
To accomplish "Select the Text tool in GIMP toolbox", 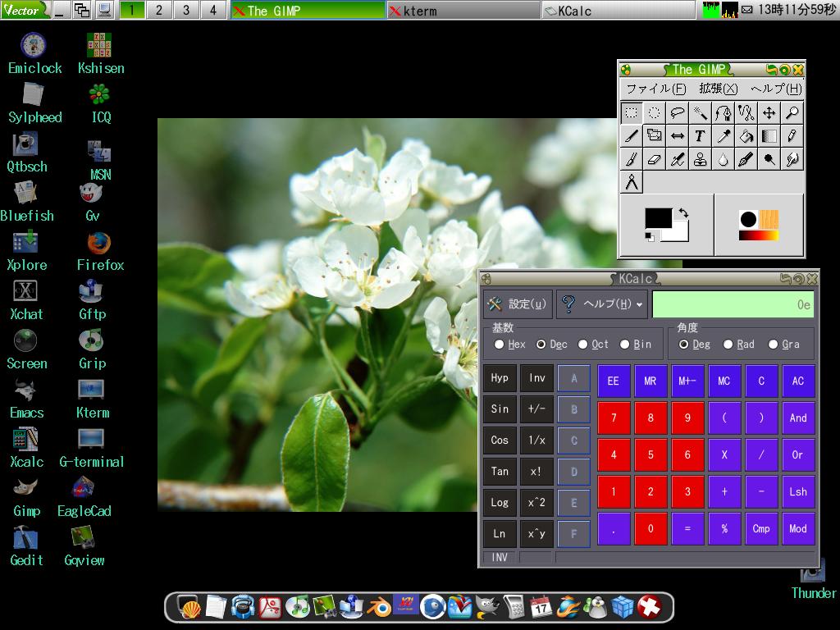I will 700,136.
